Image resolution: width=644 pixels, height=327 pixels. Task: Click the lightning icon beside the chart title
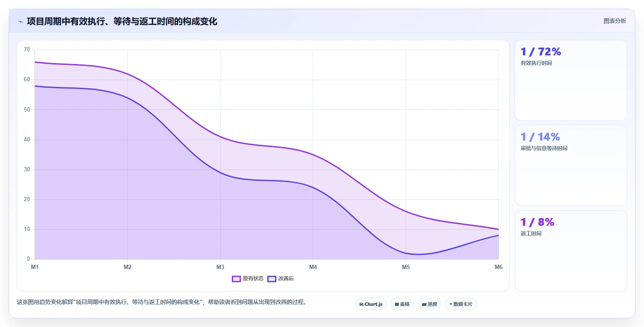(20, 22)
